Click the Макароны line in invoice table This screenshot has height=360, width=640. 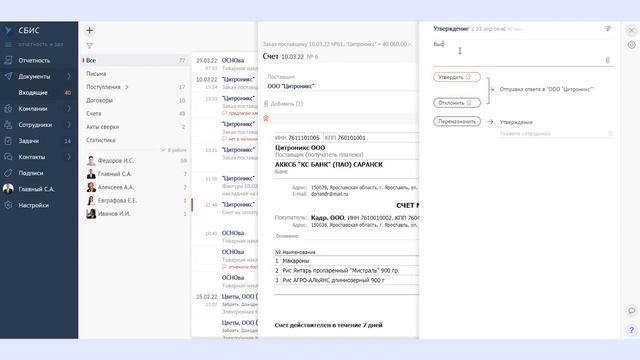(x=346, y=260)
